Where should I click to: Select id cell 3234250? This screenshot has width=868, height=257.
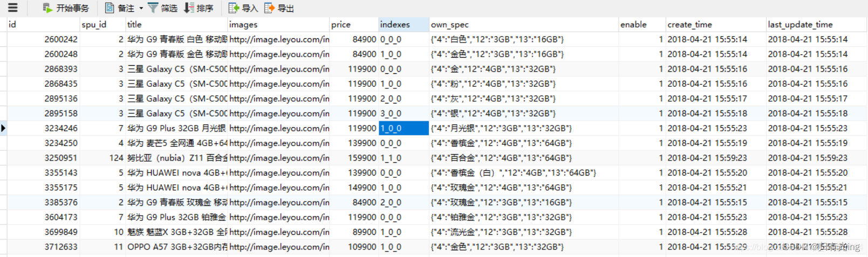[x=44, y=143]
